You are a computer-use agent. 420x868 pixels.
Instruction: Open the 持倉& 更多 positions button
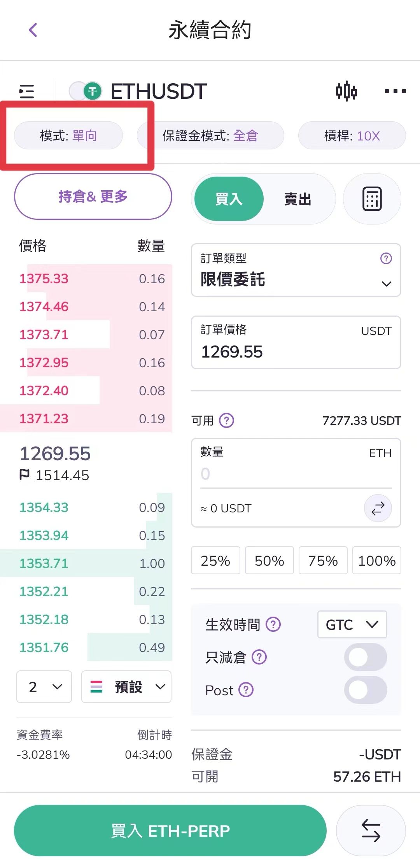[93, 196]
